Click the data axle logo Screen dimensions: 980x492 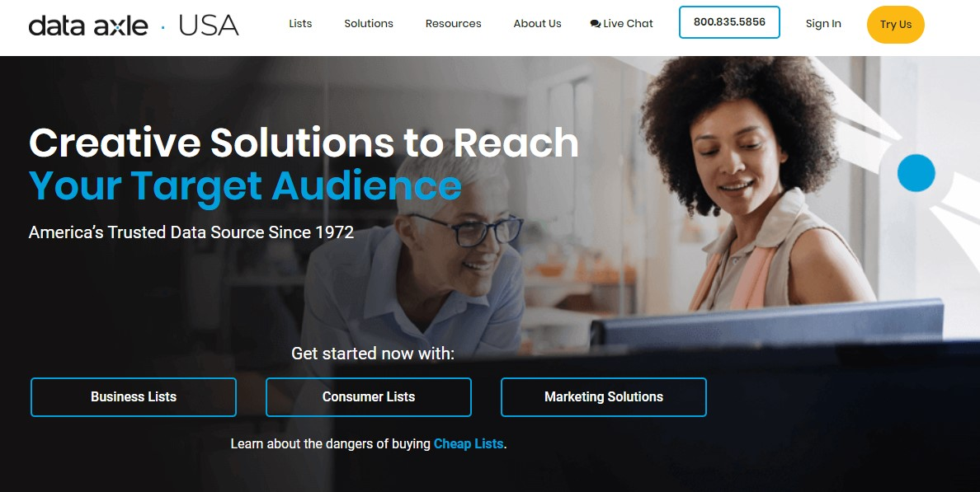tap(88, 26)
